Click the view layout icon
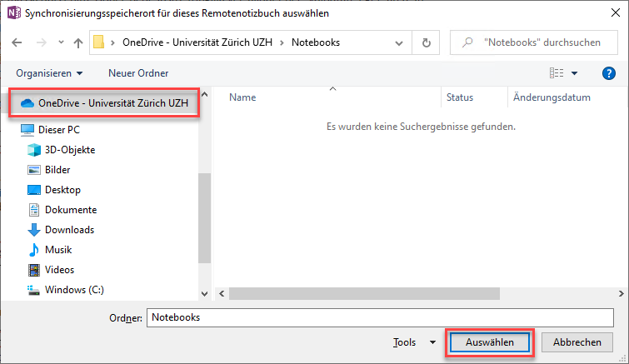This screenshot has width=629, height=364. [x=557, y=73]
